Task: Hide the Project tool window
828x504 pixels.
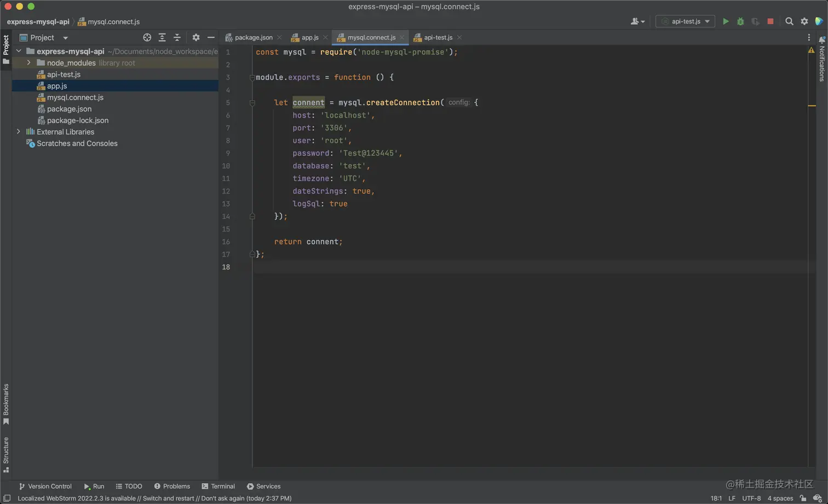Action: (x=211, y=38)
